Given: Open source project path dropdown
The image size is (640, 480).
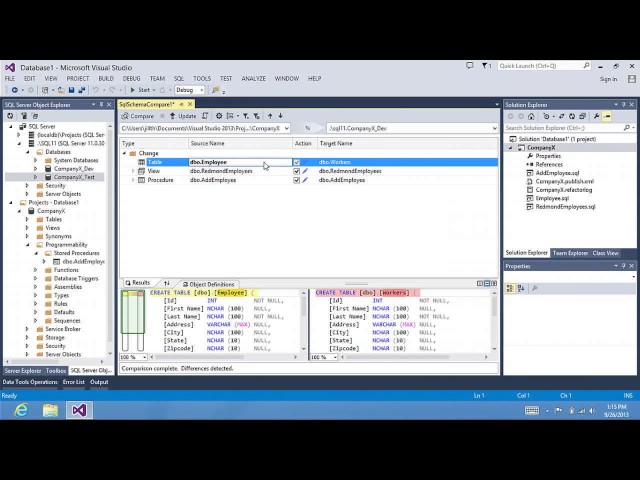Looking at the screenshot, I should click(x=287, y=128).
